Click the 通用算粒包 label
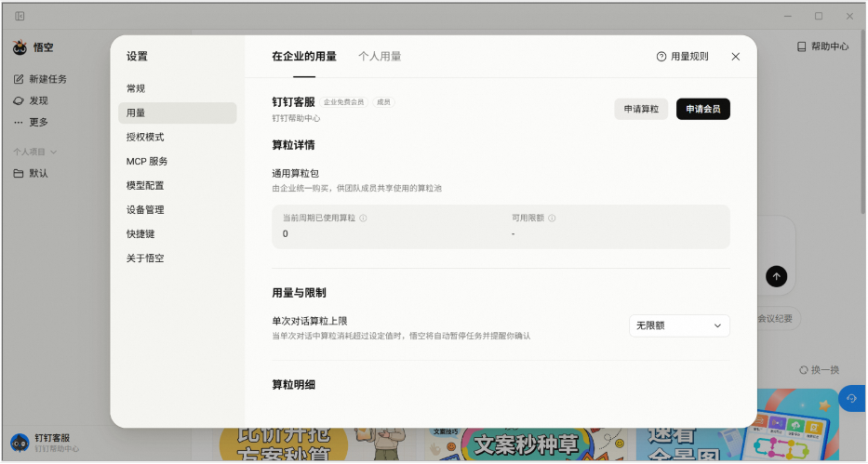Screen dimensions: 868x464 pyautogui.click(x=296, y=174)
